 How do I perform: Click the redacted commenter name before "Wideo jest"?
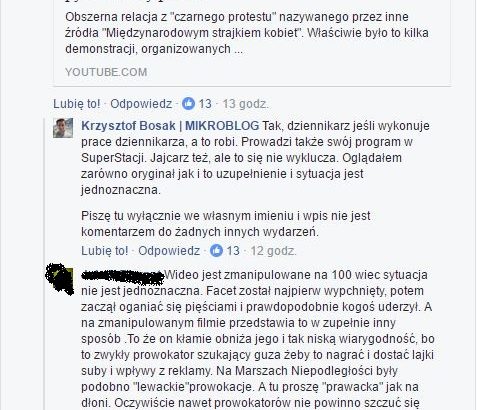123,278
